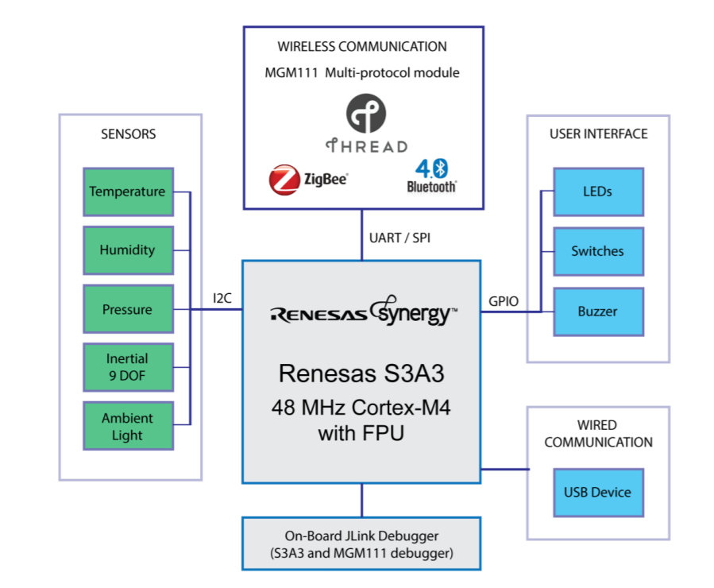Image resolution: width=714 pixels, height=588 pixels.
Task: Select the Pressure sensor block
Action: [129, 309]
